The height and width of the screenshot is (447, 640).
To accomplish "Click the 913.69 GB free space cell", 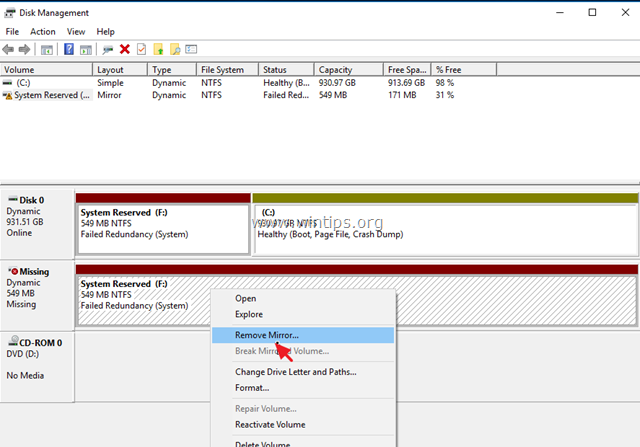I will pyautogui.click(x=407, y=82).
